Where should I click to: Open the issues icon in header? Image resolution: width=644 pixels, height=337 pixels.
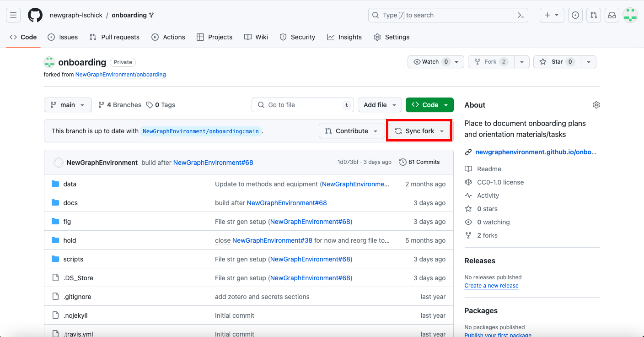pyautogui.click(x=575, y=15)
